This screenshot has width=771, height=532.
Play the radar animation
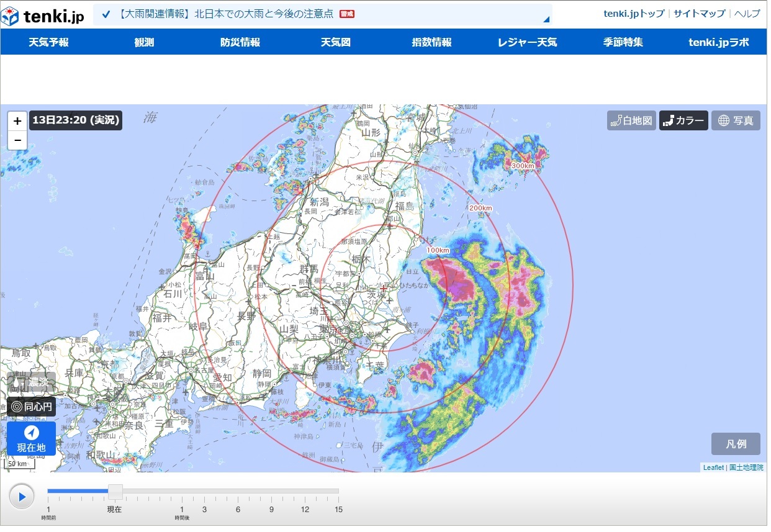[22, 497]
